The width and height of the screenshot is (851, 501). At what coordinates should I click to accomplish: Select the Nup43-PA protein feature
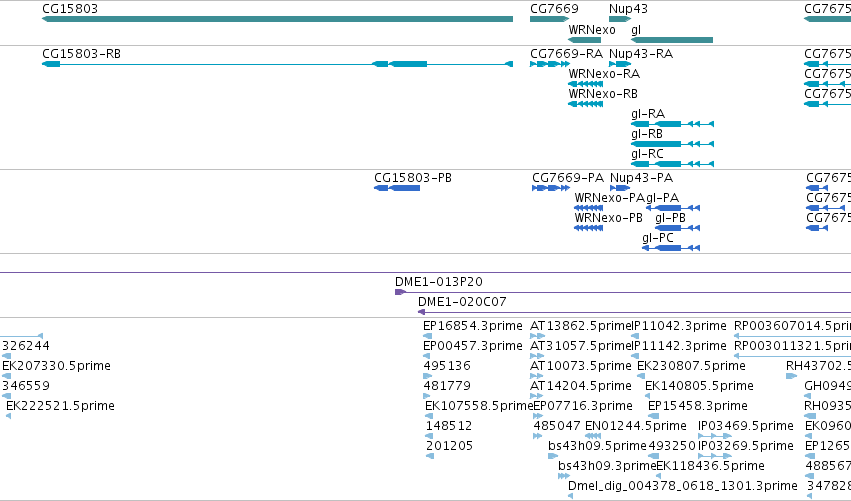620,188
